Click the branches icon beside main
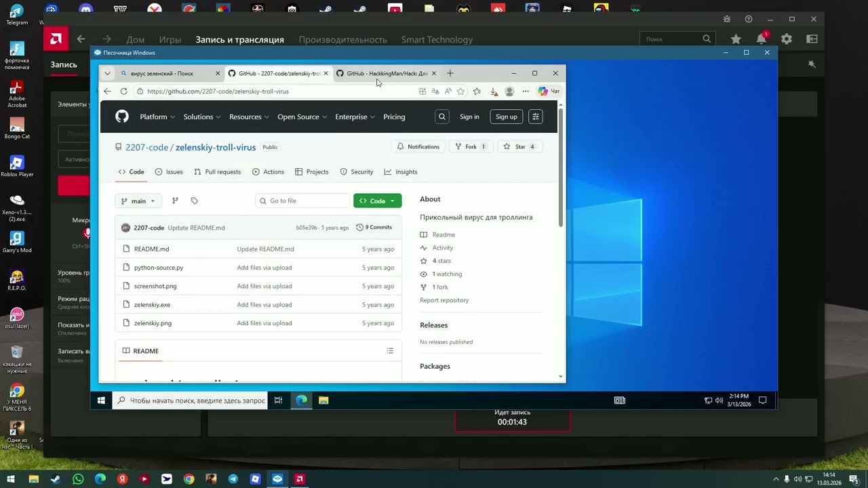The width and height of the screenshot is (868, 488). tap(175, 201)
